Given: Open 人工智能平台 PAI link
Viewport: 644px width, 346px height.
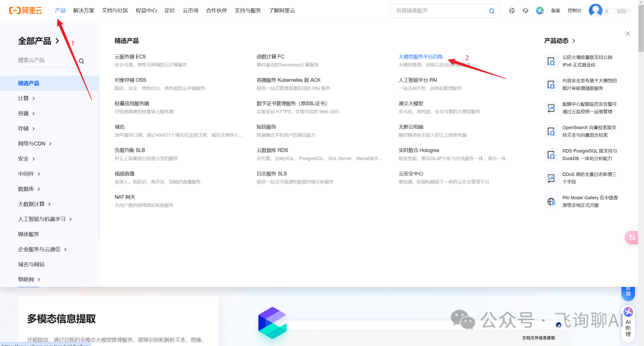Looking at the screenshot, I should pyautogui.click(x=417, y=80).
